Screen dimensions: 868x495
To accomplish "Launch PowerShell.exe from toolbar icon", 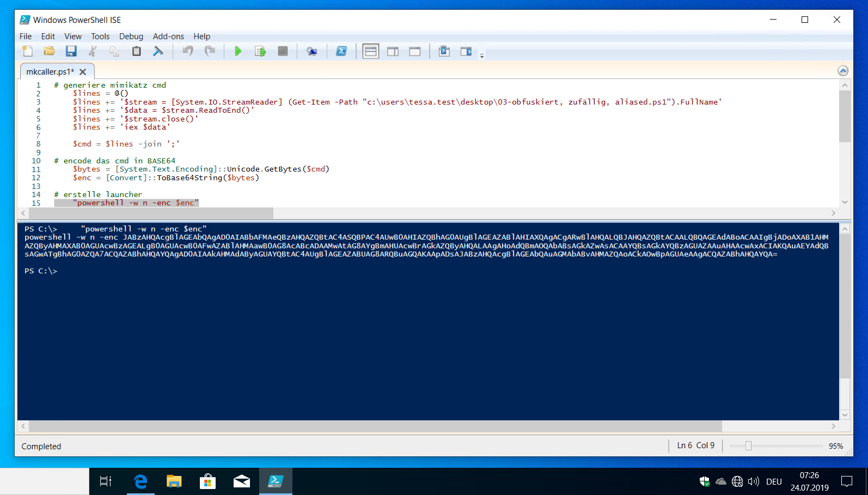I will 341,51.
